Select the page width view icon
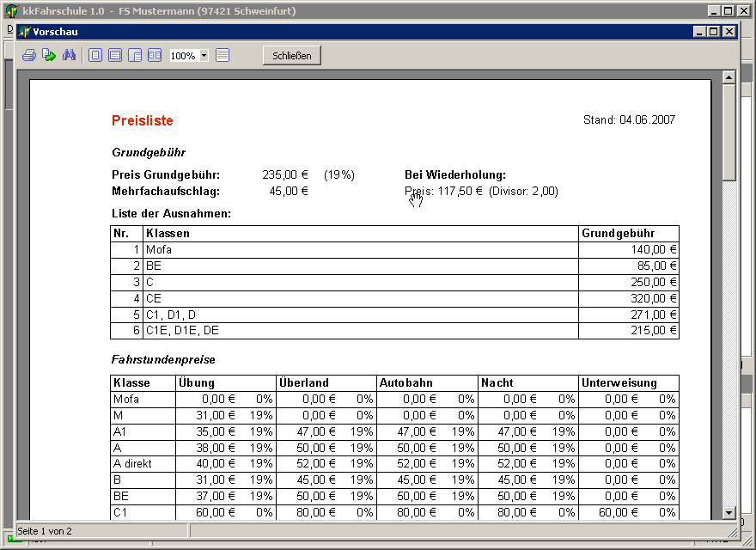The width and height of the screenshot is (756, 550). tap(115, 55)
